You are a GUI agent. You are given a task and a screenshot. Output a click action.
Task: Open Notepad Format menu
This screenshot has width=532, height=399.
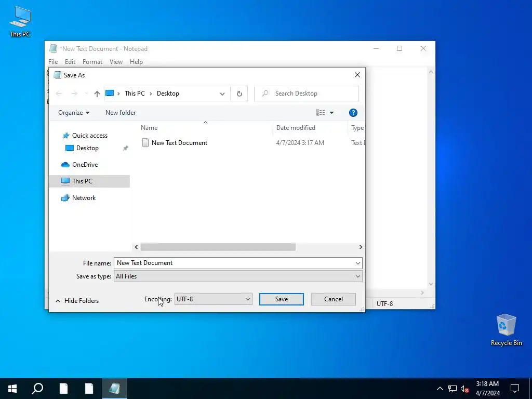click(92, 62)
